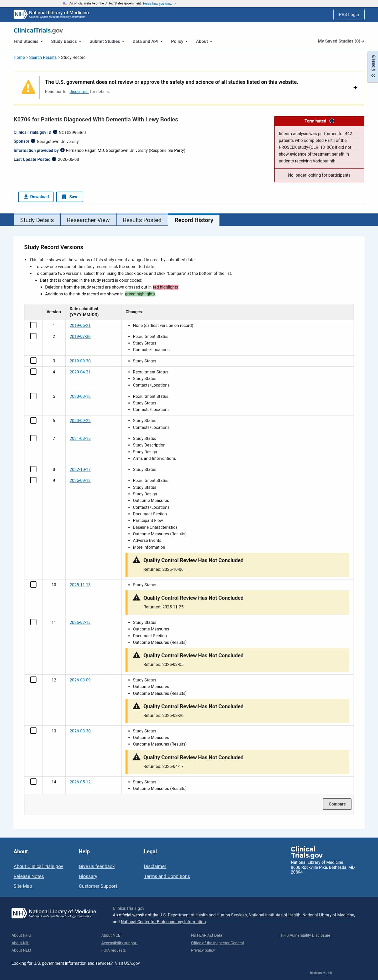Expand the Data and API menu
378x980 pixels.
point(148,41)
